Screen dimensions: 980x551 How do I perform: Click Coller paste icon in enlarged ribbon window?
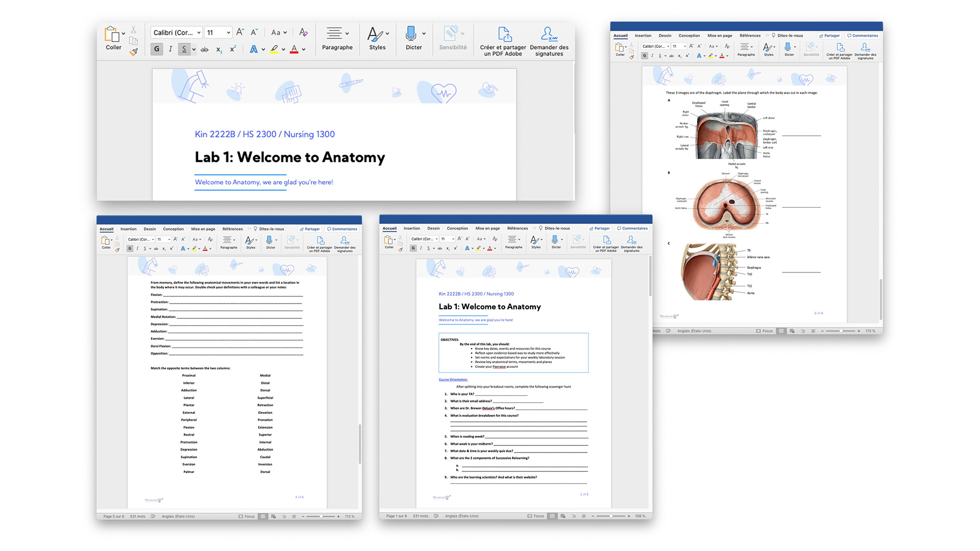[111, 34]
